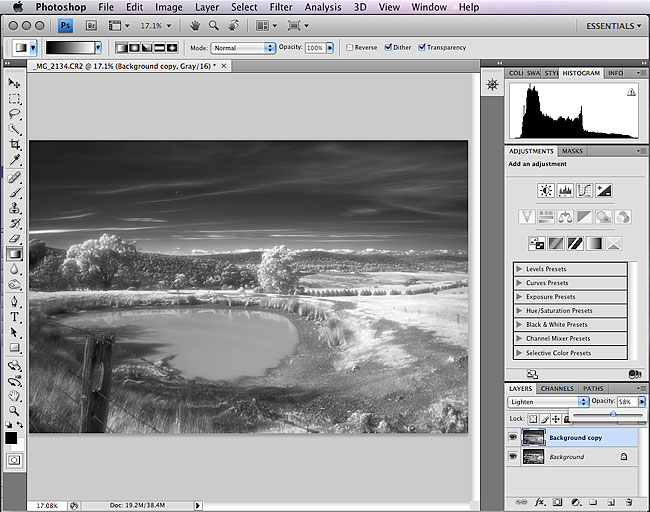This screenshot has width=650, height=512.
Task: Hide the Background copy layer
Action: pyautogui.click(x=513, y=437)
